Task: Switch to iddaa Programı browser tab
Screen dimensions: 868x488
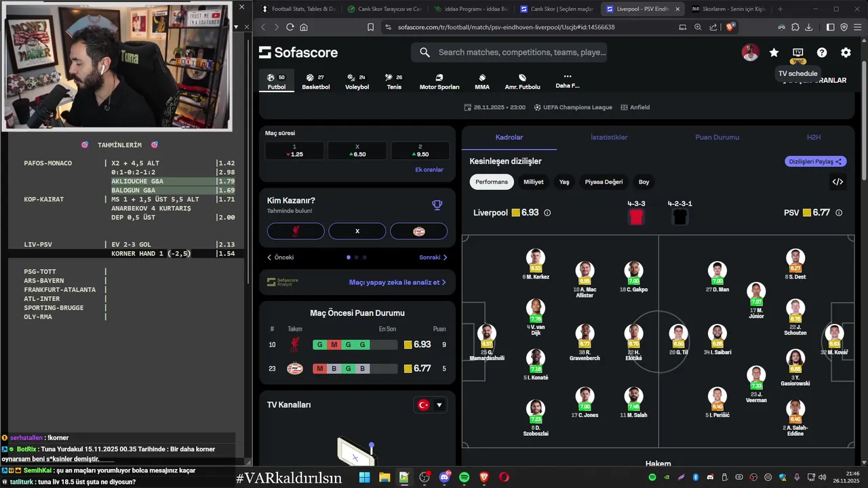Action: (469, 9)
